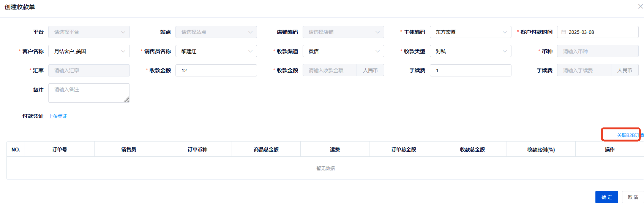Open 客户名称 dropdown showing 月结客户_美国
The height and width of the screenshot is (210, 644).
coord(89,51)
